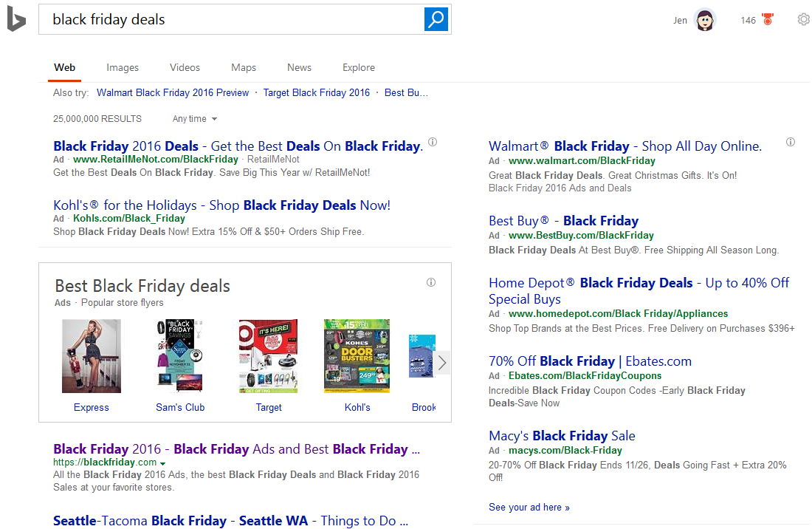Viewport: 812px width, 529px height.
Task: Expand the Any time filter dropdown
Action: pyautogui.click(x=195, y=119)
